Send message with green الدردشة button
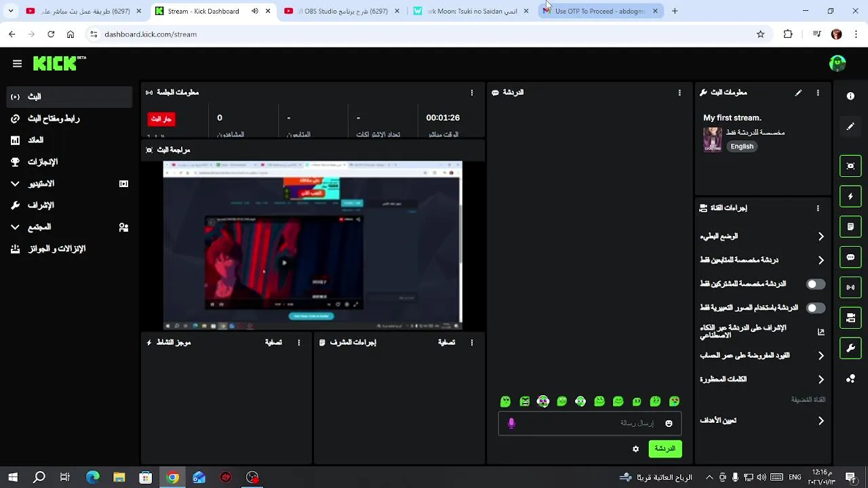The image size is (868, 488). (665, 449)
